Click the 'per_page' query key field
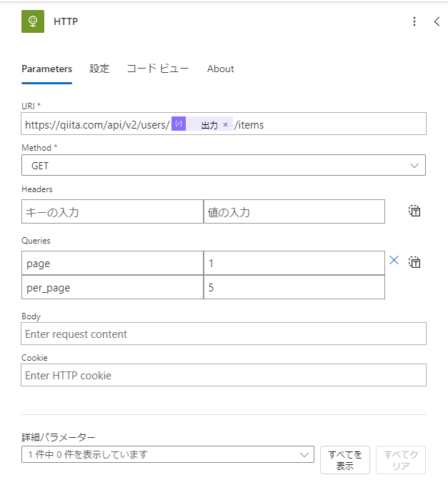448x485 pixels. tap(112, 287)
